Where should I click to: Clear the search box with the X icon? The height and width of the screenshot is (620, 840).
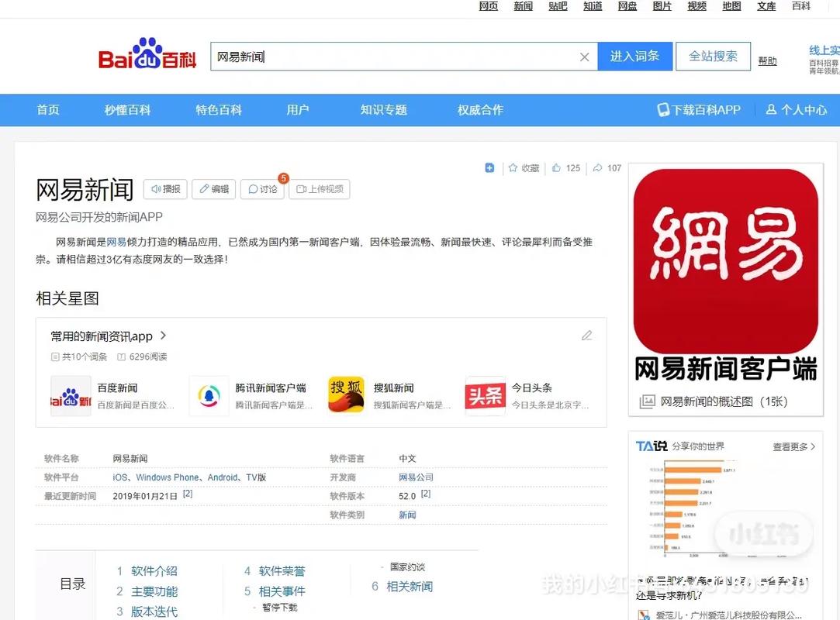pyautogui.click(x=585, y=56)
